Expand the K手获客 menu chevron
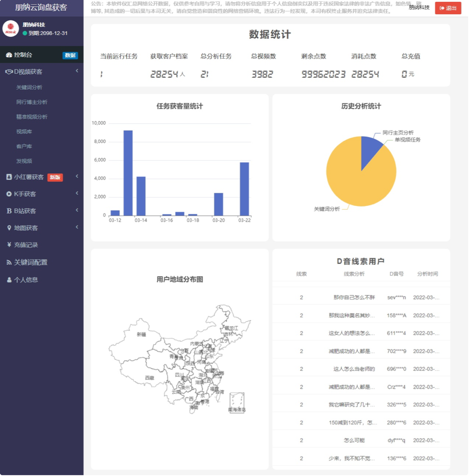The width and height of the screenshot is (469, 476). coord(77,193)
